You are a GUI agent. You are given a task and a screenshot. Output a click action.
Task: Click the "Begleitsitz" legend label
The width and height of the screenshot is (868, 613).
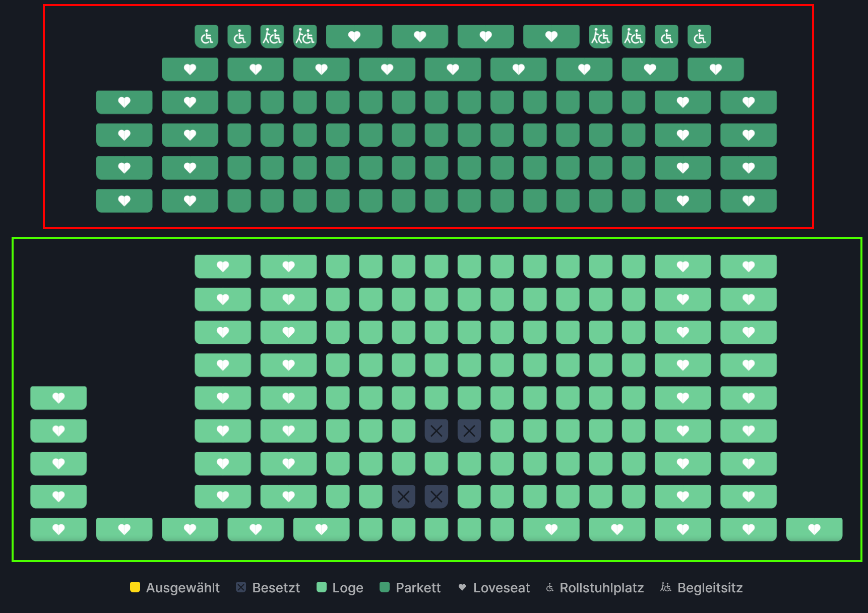(710, 588)
